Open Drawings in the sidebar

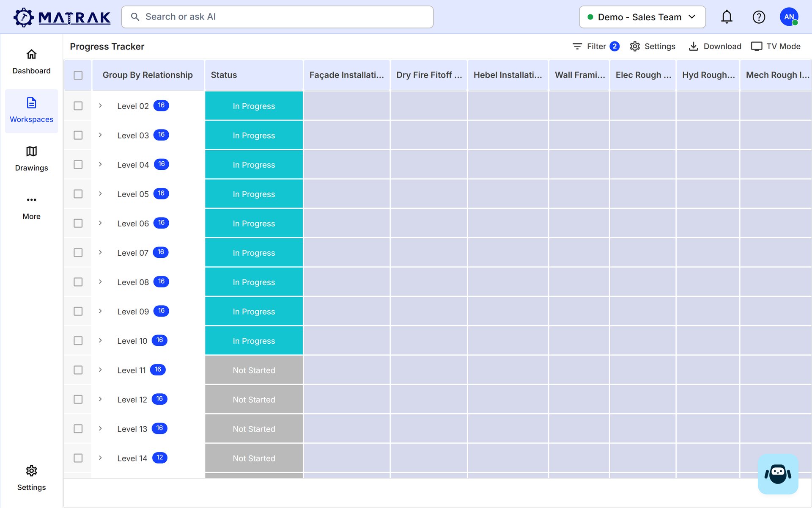click(x=31, y=159)
